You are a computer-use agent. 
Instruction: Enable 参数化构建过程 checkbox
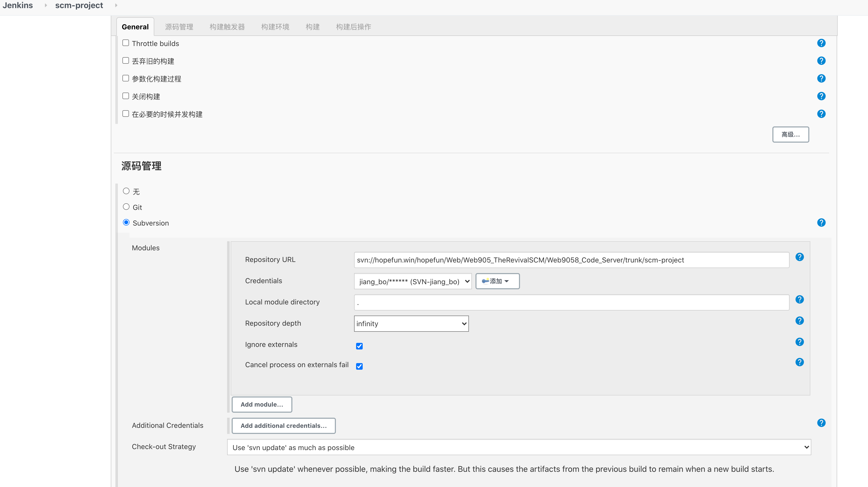(126, 78)
